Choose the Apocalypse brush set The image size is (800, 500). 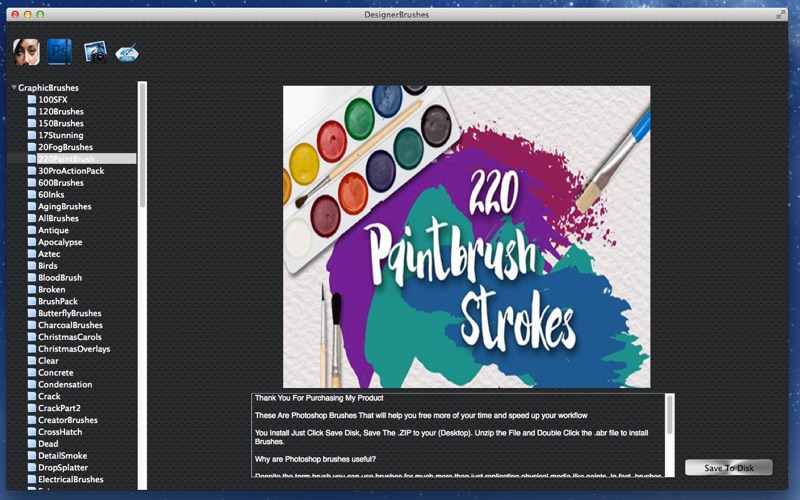pos(60,242)
